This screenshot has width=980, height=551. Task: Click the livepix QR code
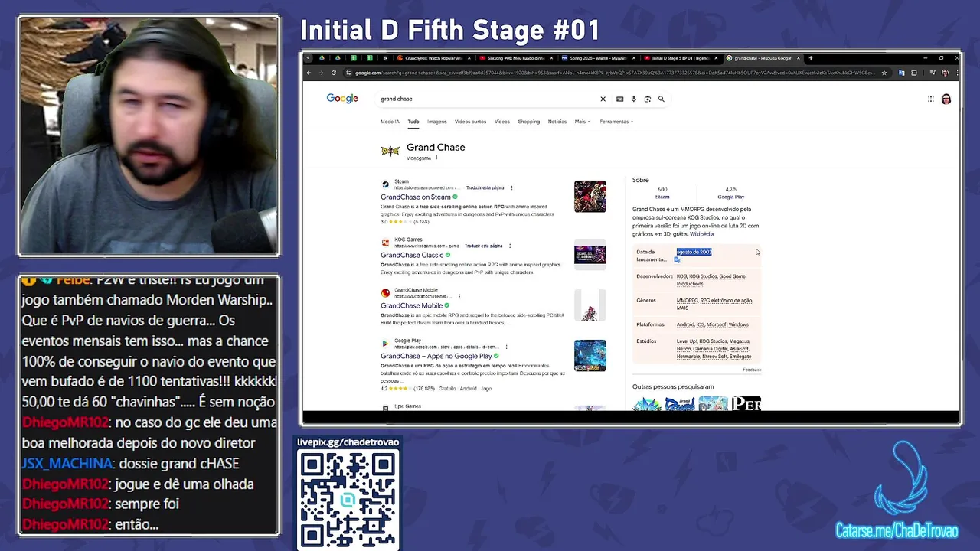point(348,498)
